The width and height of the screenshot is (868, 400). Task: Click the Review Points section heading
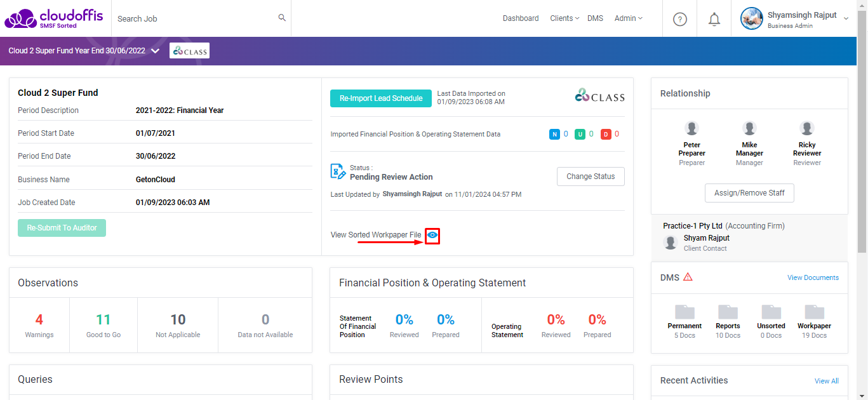[371, 379]
